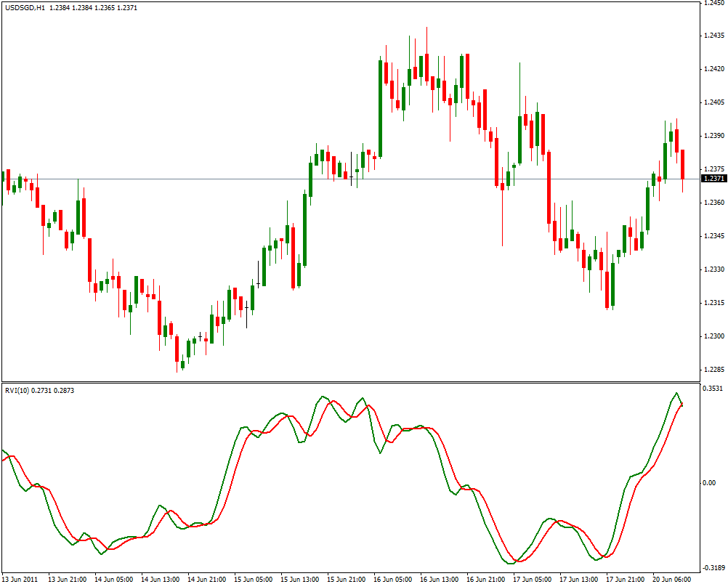Click the 0.3531 RVI scale maximum
Screen dimensions: 728x584
click(713, 388)
